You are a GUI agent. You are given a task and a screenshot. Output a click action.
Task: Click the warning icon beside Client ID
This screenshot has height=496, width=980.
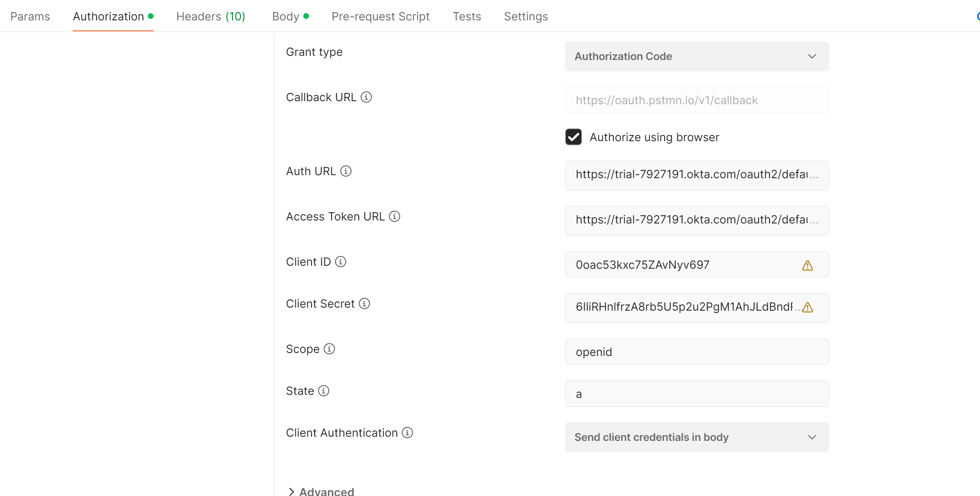click(x=808, y=265)
